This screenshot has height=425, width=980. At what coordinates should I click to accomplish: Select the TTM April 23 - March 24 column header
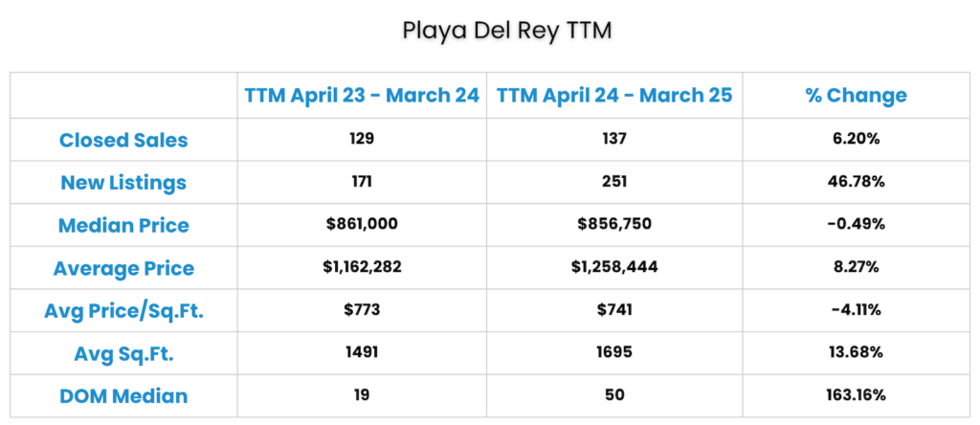pyautogui.click(x=362, y=95)
